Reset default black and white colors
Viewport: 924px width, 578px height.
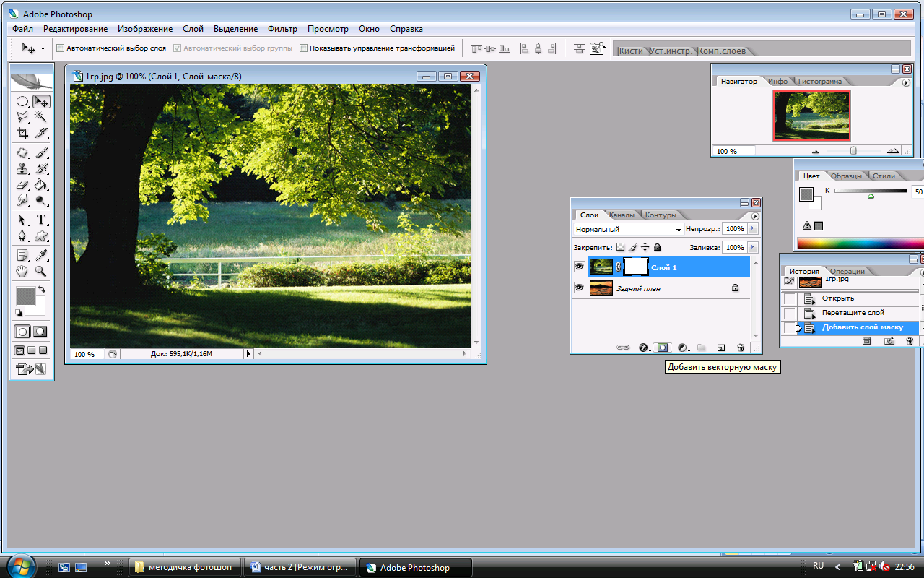(x=18, y=313)
